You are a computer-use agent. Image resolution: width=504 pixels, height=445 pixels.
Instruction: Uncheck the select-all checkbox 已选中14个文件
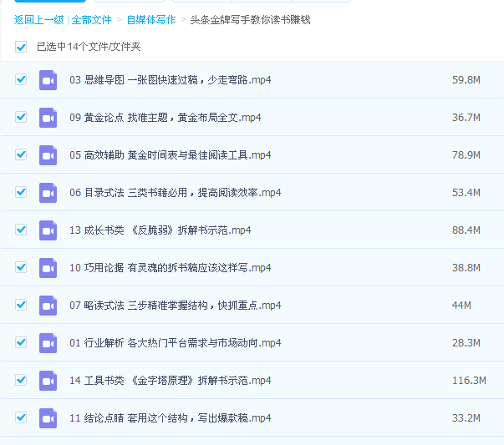click(21, 47)
